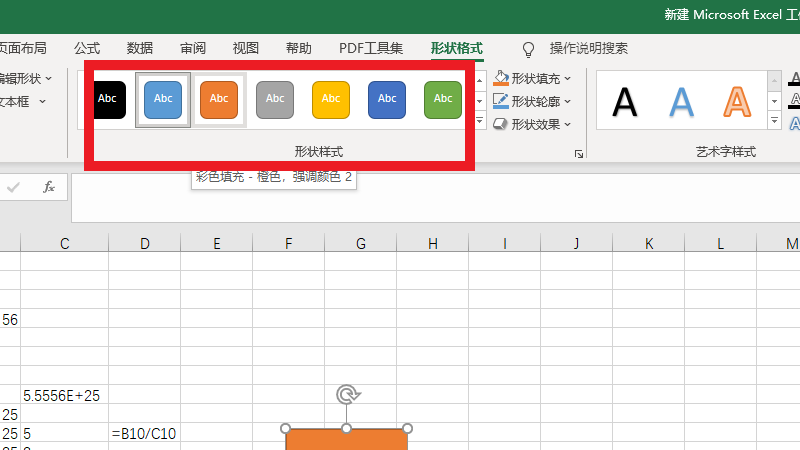Open the 形状填充 (Shape Fill) dropdown
800x450 pixels.
click(533, 78)
